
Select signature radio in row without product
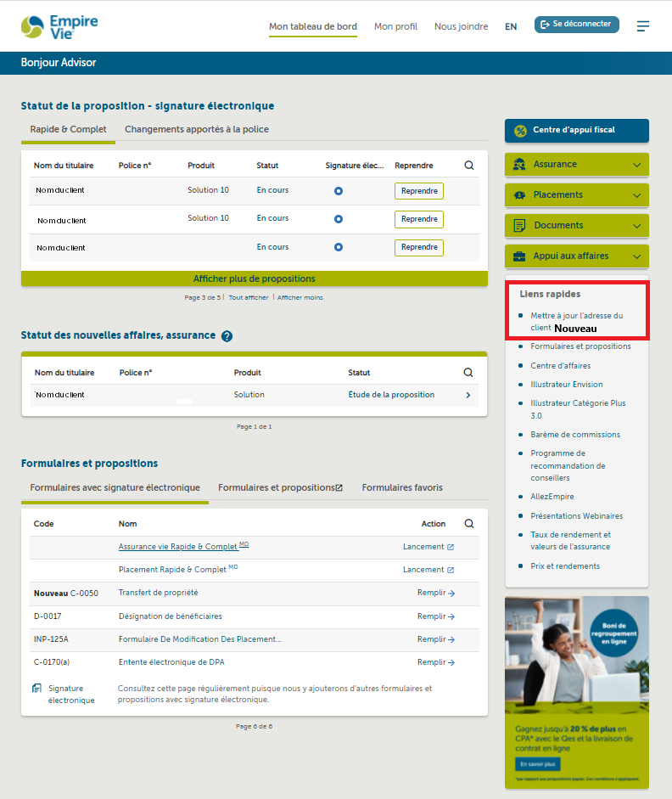(339, 247)
